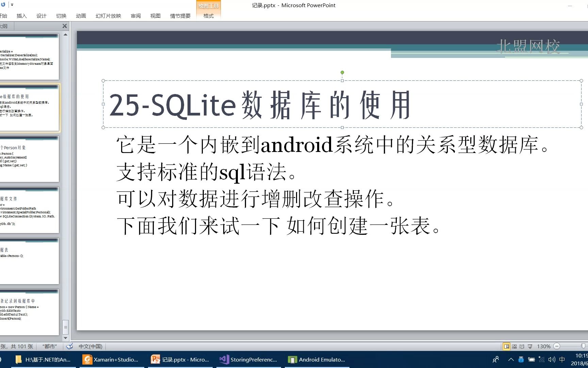Screen dimensions: 588x368
Task: Click the thumbnail pane scrollbar handle
Action: click(x=66, y=327)
